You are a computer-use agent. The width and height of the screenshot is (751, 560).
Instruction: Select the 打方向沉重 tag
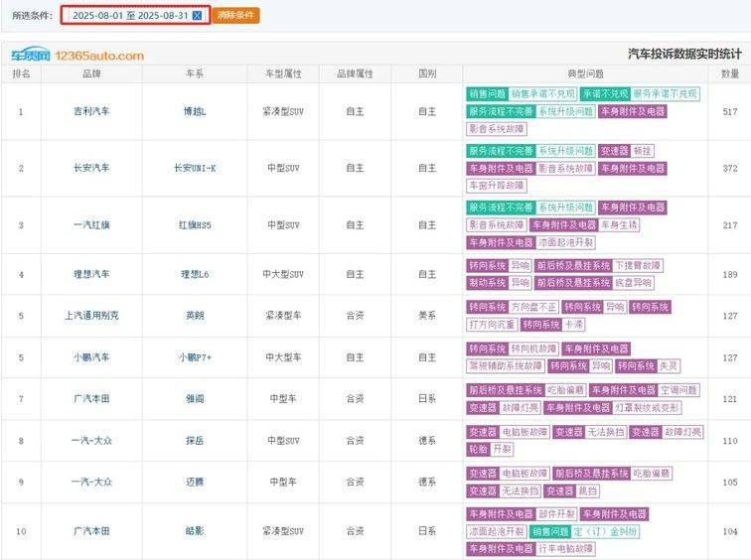coord(492,325)
